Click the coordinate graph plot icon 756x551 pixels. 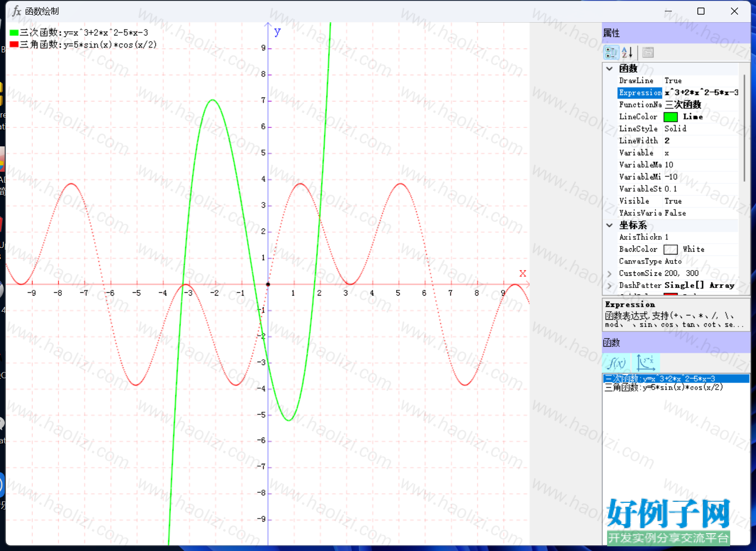(x=645, y=363)
